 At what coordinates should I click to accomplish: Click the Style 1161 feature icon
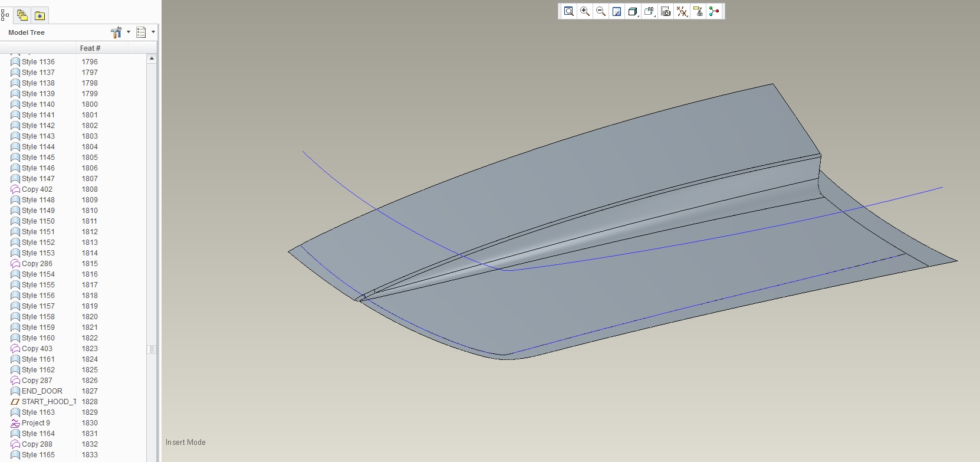pos(15,359)
